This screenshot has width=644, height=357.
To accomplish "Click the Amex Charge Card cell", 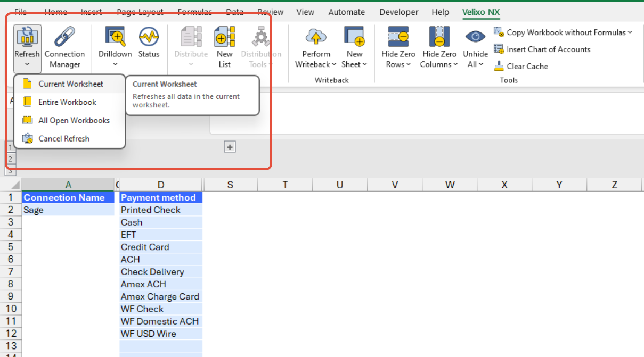I will tap(161, 296).
